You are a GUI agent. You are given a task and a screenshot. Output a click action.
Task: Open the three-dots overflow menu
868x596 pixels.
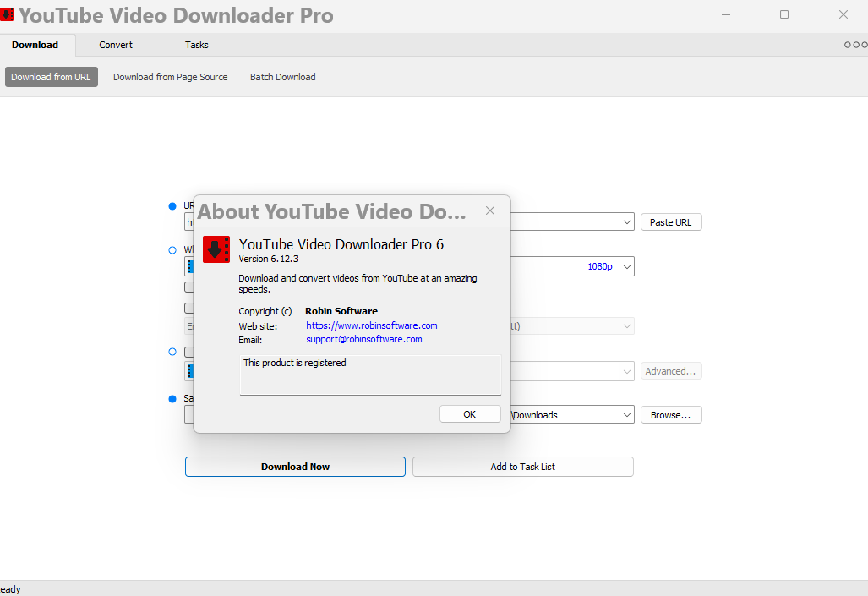pyautogui.click(x=856, y=45)
